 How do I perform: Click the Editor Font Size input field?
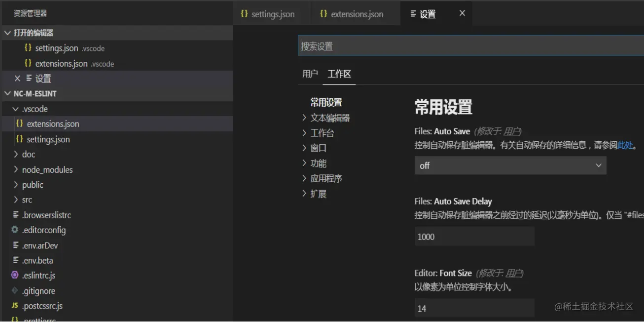[x=474, y=308]
